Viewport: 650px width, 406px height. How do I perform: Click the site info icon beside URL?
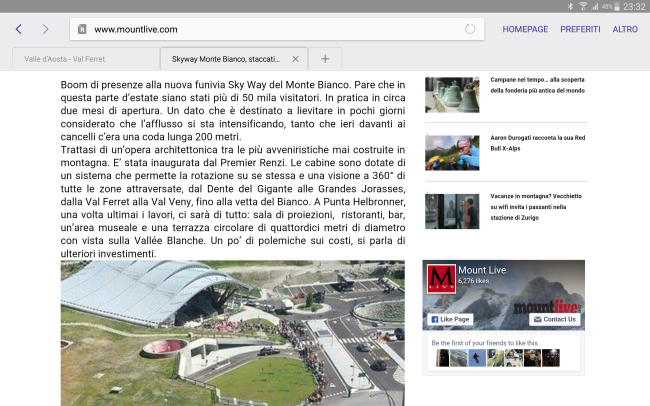[x=82, y=30]
